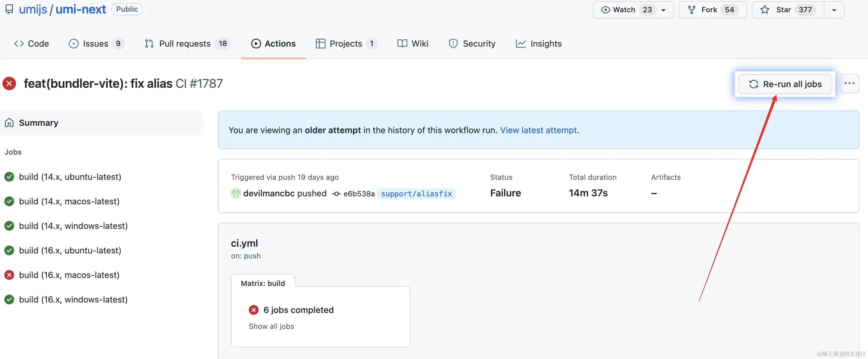Viewport: 868px width, 359px height.
Task: Switch to the Pull requests tab
Action: coord(184,44)
